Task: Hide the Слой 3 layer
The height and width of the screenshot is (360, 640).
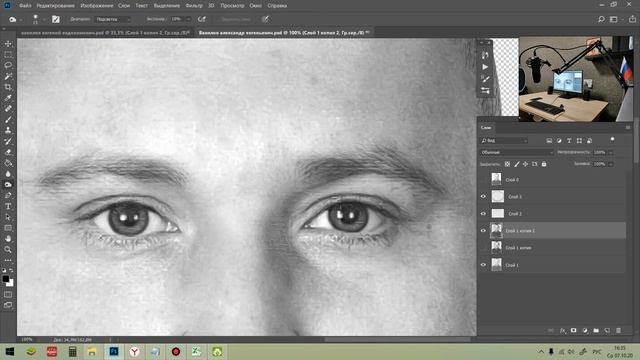Action: coord(483,197)
